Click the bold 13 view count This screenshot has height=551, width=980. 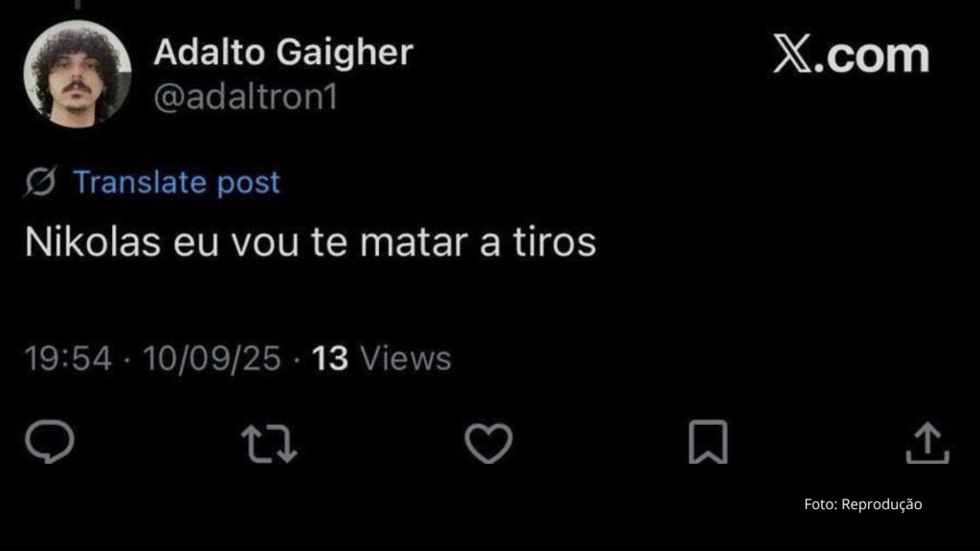tap(330, 359)
